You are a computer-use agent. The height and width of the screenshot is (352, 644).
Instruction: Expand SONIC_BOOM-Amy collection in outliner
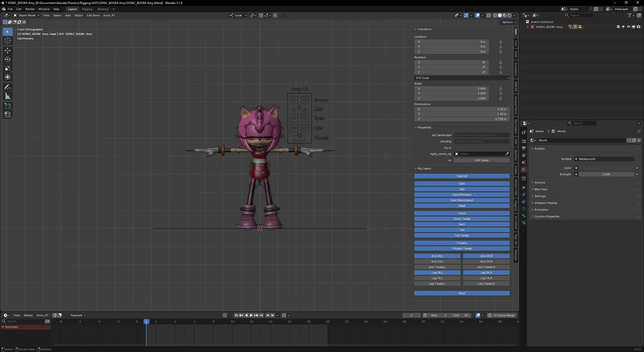527,27
